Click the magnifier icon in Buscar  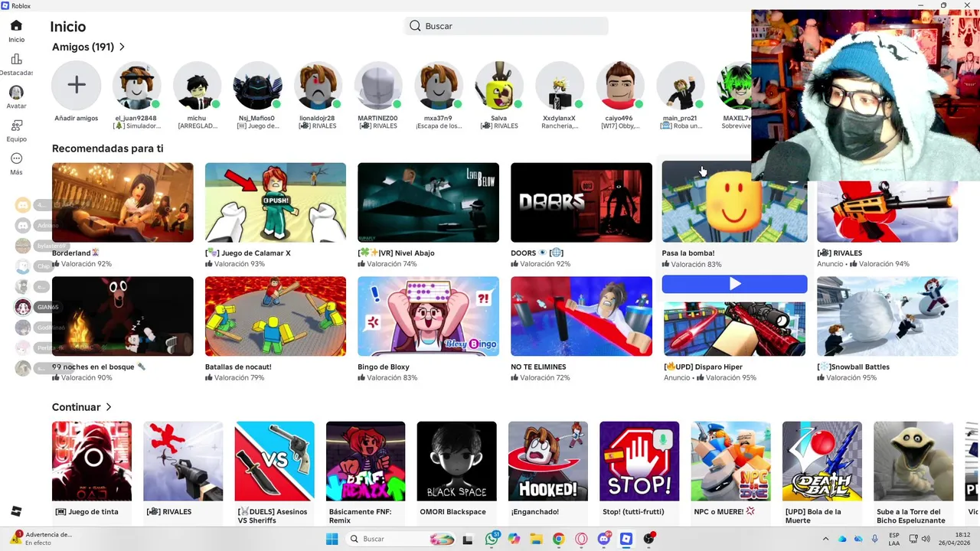(x=415, y=26)
